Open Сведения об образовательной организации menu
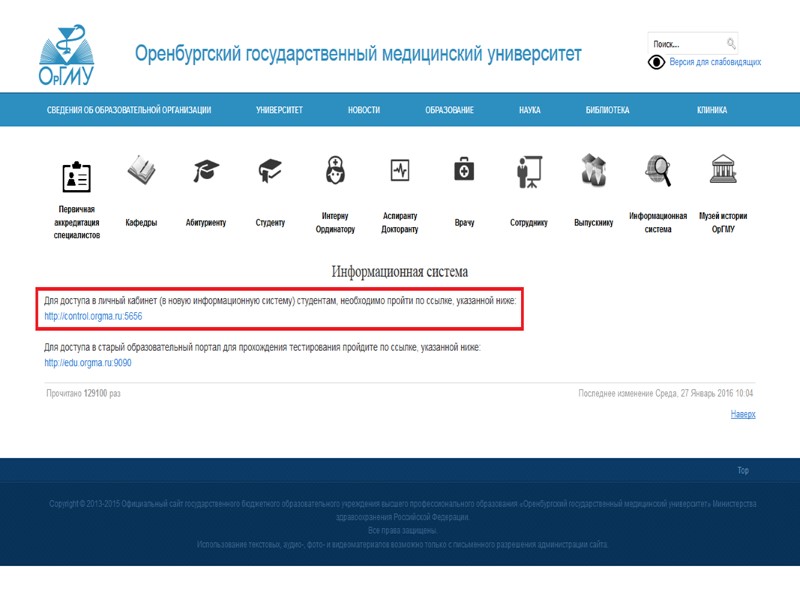Viewport: 800px width, 600px height. [x=129, y=110]
